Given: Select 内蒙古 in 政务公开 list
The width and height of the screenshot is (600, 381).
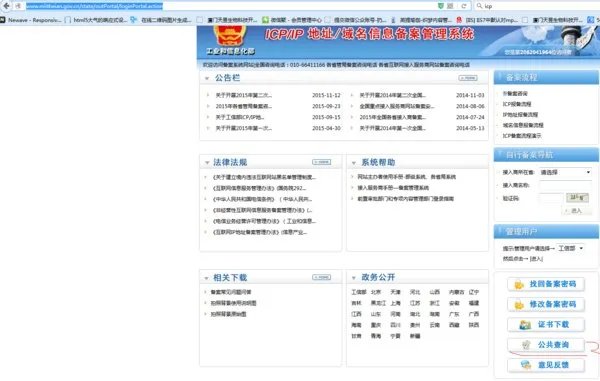Looking at the screenshot, I should click(x=456, y=292).
